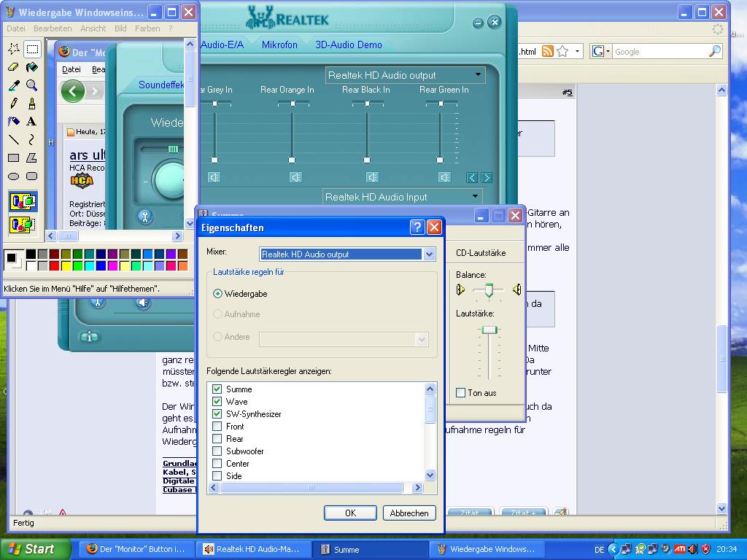Screen dimensions: 747x560
Task: Open the dropdown arrow beside the bookmark star
Action: pyautogui.click(x=577, y=51)
